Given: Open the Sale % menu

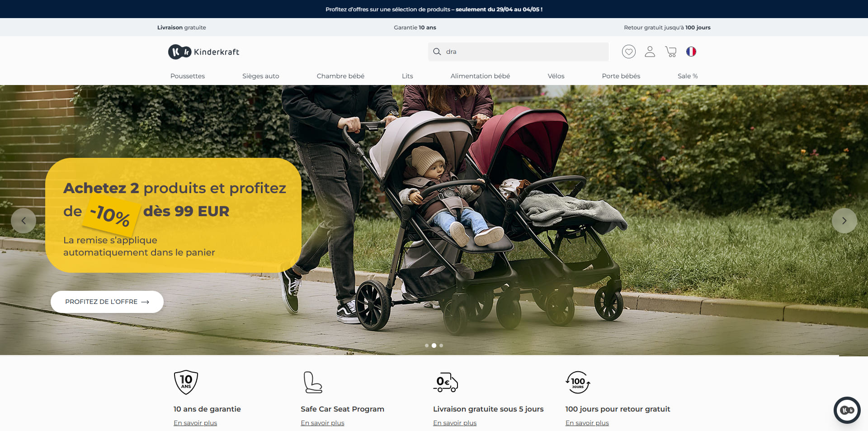Looking at the screenshot, I should click(x=688, y=76).
